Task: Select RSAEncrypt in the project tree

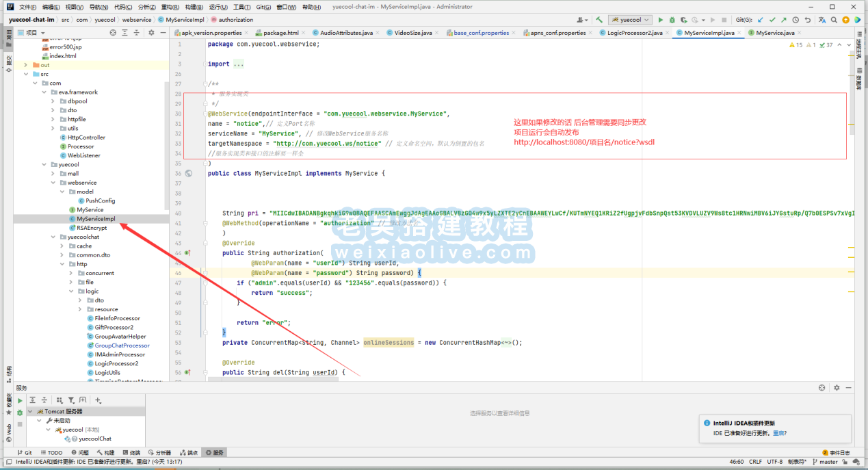Action: (x=91, y=228)
